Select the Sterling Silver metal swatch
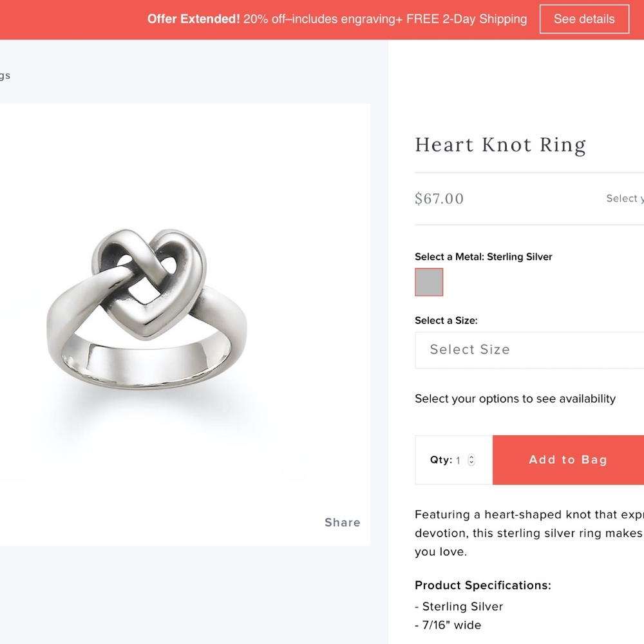The image size is (644, 644). point(429,282)
